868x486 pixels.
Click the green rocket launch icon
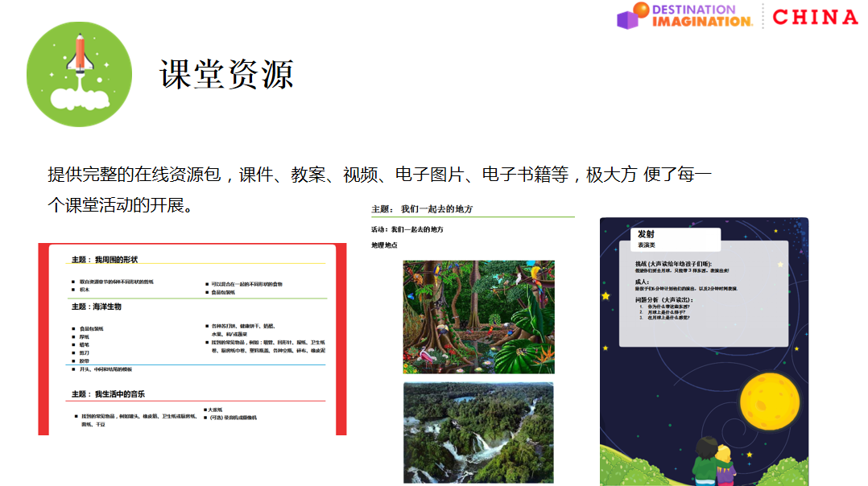point(79,74)
